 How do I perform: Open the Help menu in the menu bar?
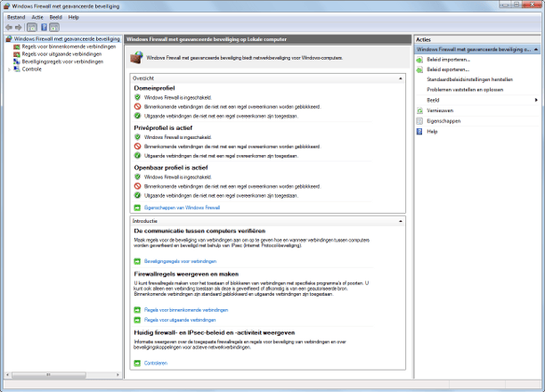[x=73, y=18]
